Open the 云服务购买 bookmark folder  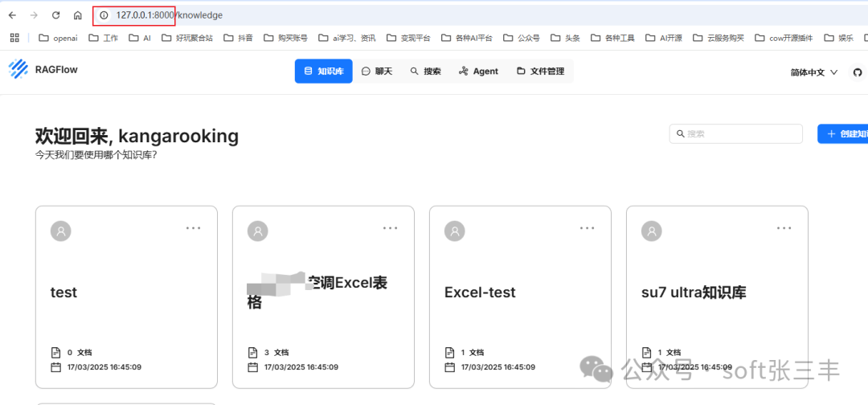point(718,39)
